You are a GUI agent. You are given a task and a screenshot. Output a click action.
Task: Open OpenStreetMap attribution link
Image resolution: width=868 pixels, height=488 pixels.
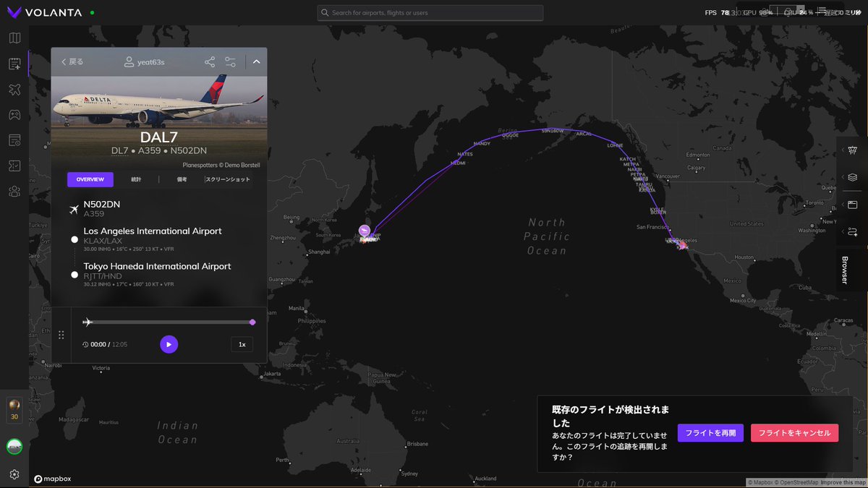pyautogui.click(x=797, y=482)
